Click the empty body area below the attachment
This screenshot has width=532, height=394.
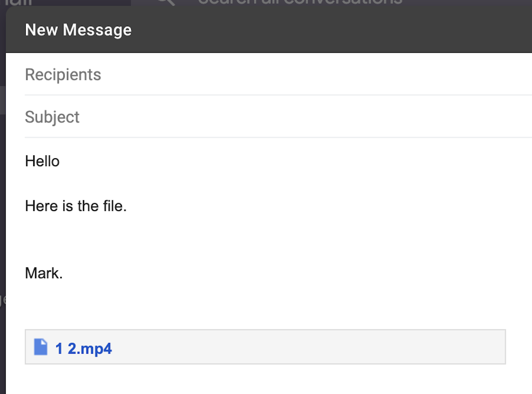(266, 380)
